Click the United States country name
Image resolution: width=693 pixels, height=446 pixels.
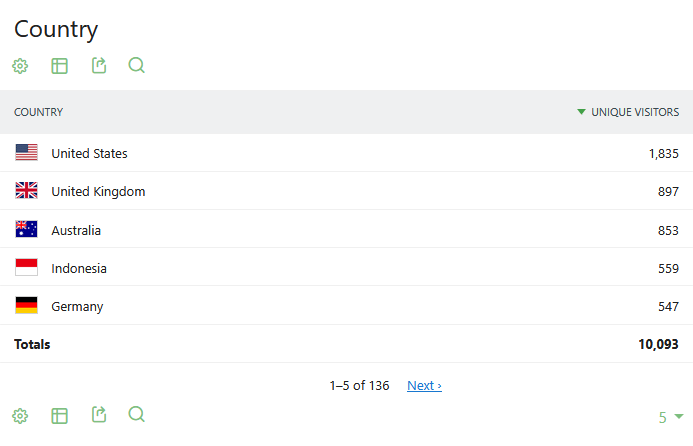89,153
